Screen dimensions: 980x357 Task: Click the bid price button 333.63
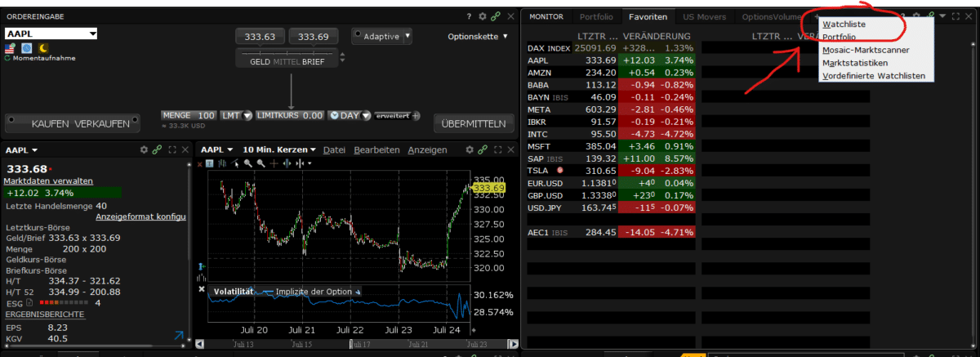(x=261, y=37)
